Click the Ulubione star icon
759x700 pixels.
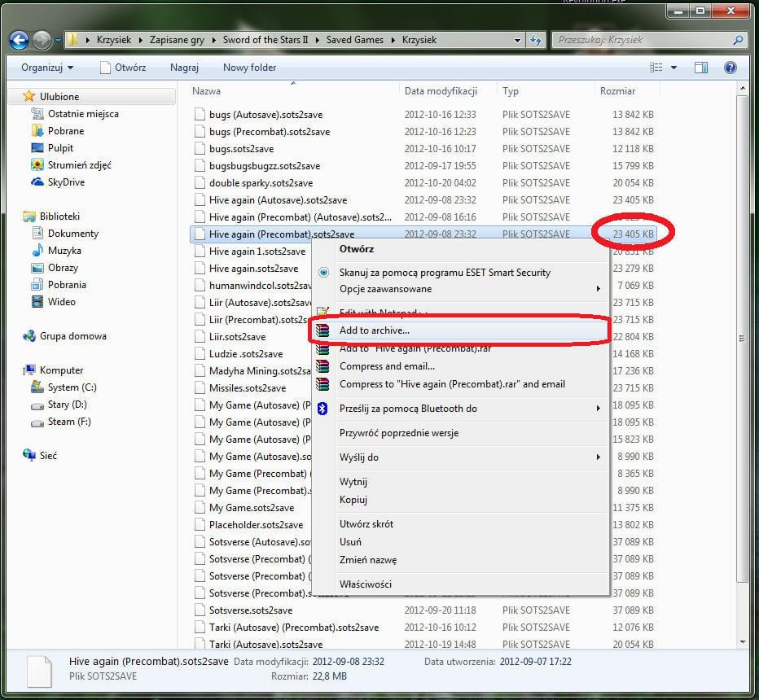click(29, 96)
